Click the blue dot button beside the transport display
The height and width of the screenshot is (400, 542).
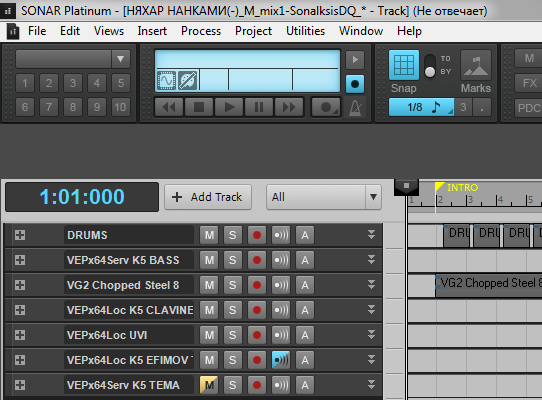(355, 84)
